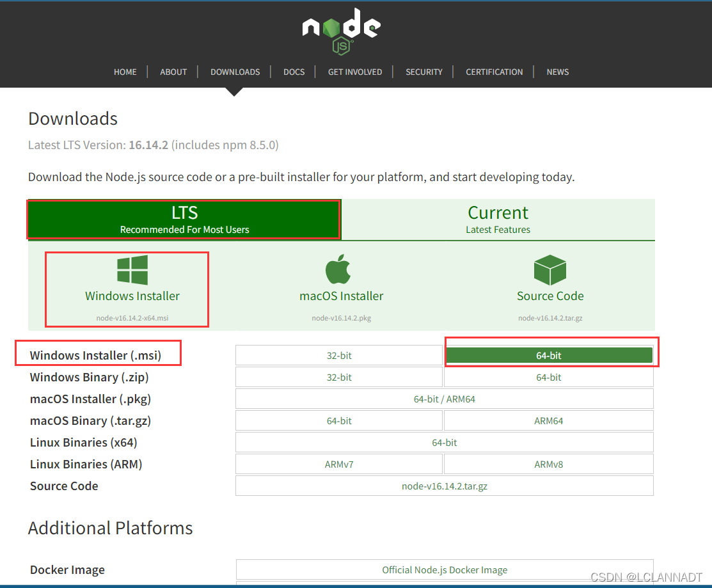
Task: Click the Docker Image row label
Action: click(x=67, y=570)
